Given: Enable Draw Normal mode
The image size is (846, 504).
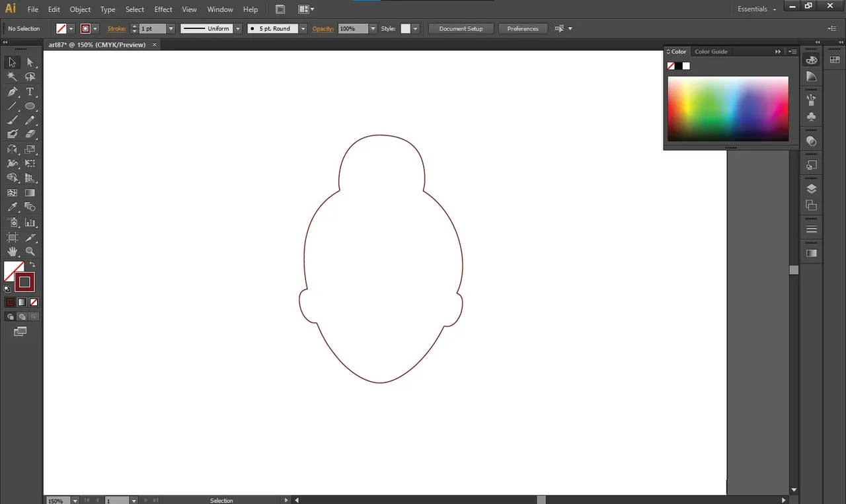Looking at the screenshot, I should point(10,316).
